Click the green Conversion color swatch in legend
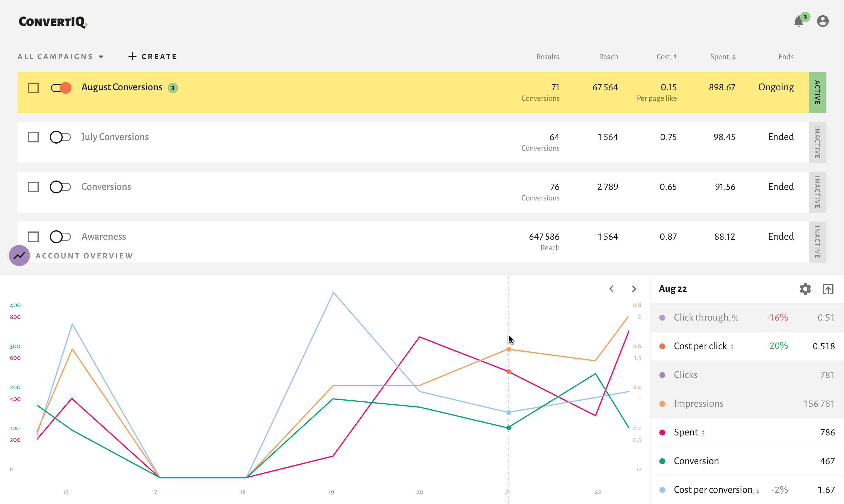Screen dimensions: 844x504 663,461
